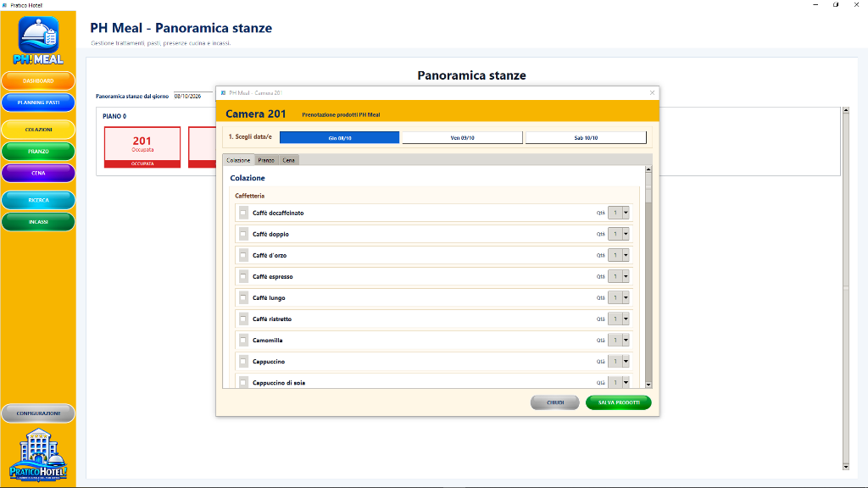The height and width of the screenshot is (488, 868).
Task: Tick the Caffè lungo checkbox
Action: tap(243, 297)
